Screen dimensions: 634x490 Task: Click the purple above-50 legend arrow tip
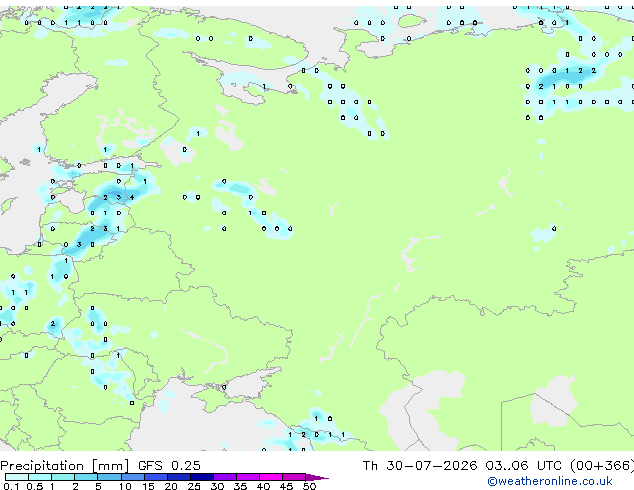coord(317,477)
